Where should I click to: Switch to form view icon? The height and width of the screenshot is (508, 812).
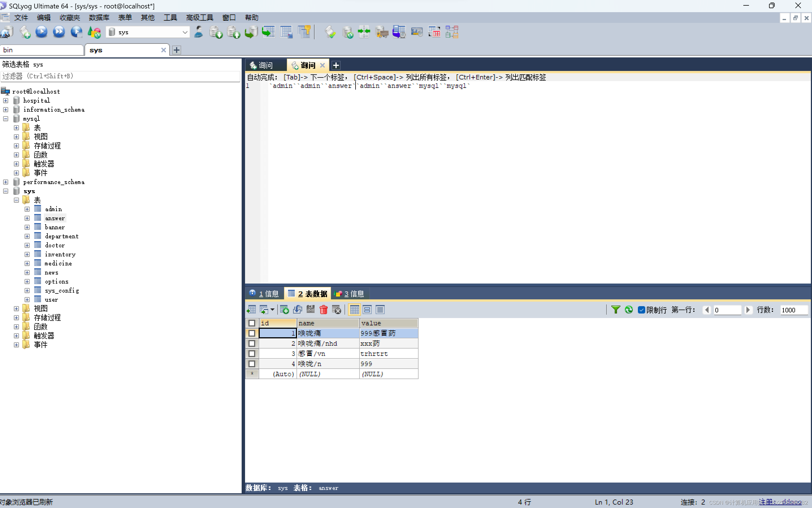367,310
